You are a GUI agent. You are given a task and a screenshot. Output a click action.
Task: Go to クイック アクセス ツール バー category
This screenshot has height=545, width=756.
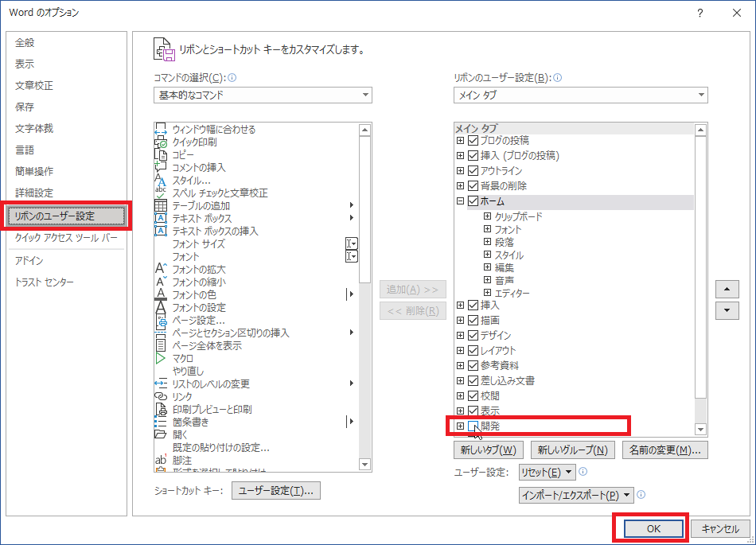click(x=66, y=238)
